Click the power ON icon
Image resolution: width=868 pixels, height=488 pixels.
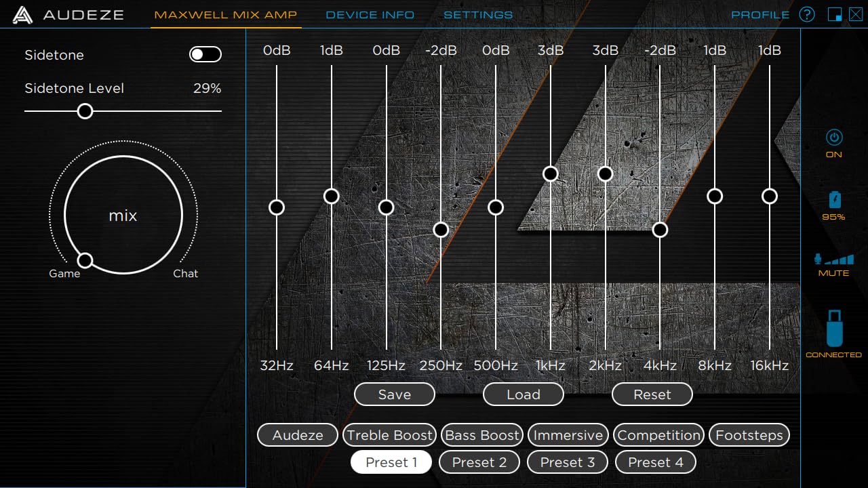pos(834,138)
